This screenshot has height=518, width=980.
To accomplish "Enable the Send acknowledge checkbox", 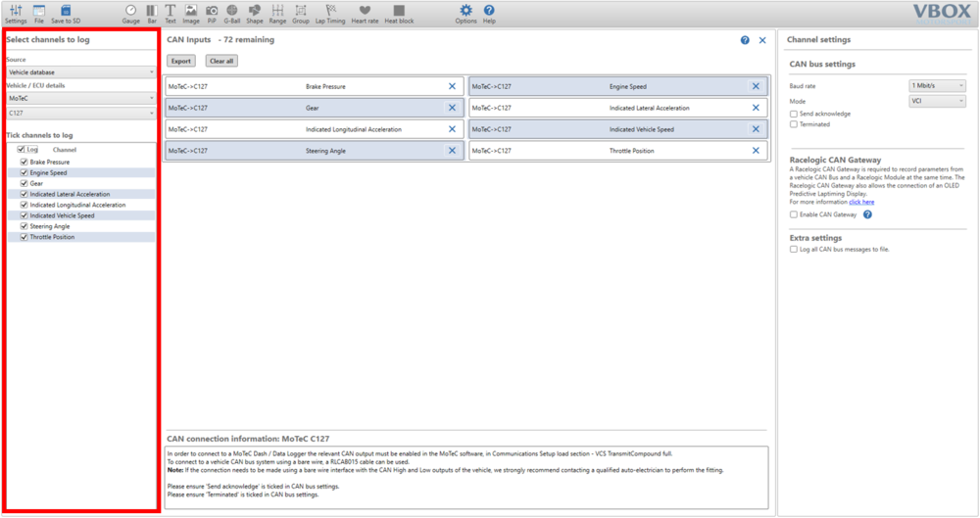I will [794, 114].
